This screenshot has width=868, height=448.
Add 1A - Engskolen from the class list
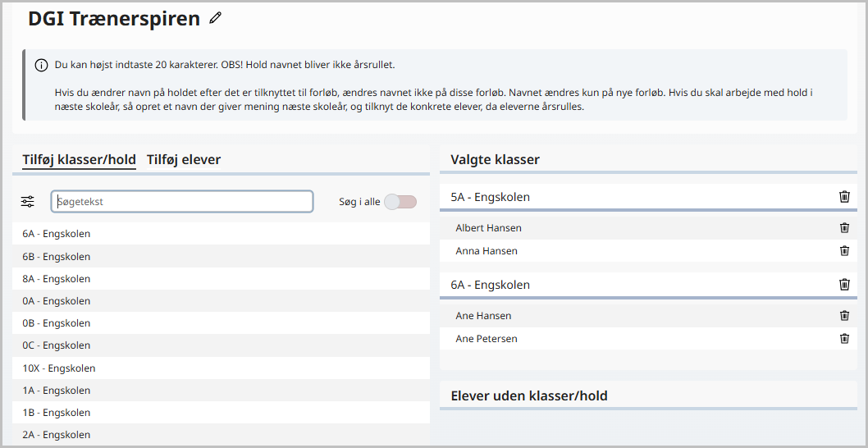coord(221,391)
